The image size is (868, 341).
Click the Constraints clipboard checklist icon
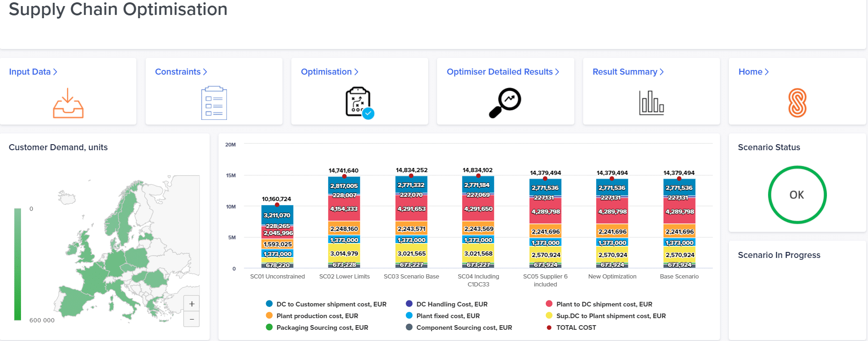coord(214,103)
